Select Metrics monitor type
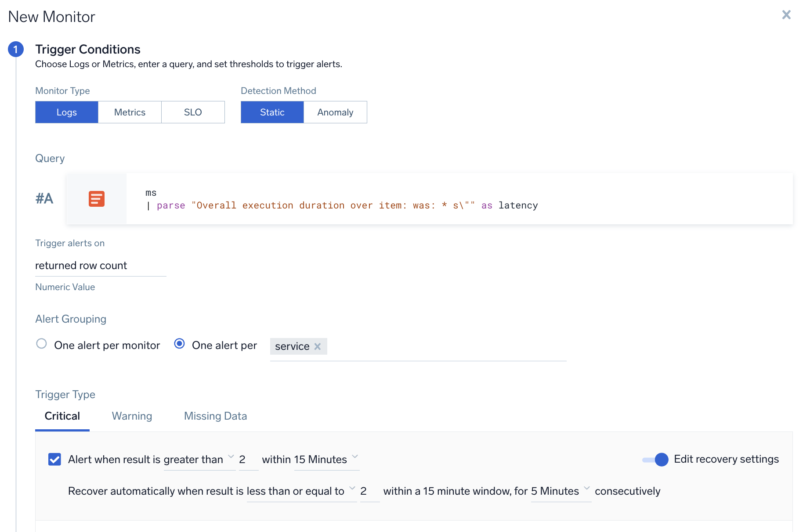 pyautogui.click(x=130, y=112)
